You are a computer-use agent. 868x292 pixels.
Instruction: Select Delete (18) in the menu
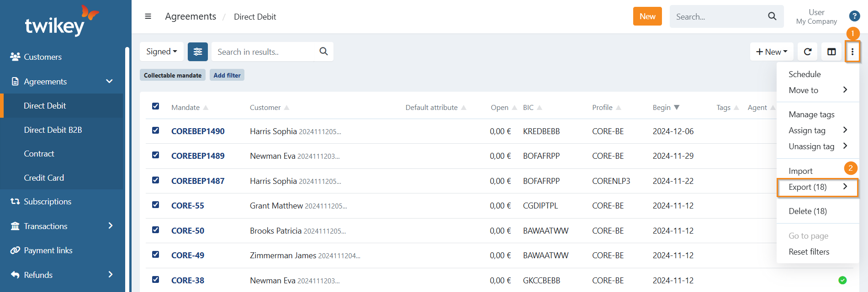tap(808, 211)
